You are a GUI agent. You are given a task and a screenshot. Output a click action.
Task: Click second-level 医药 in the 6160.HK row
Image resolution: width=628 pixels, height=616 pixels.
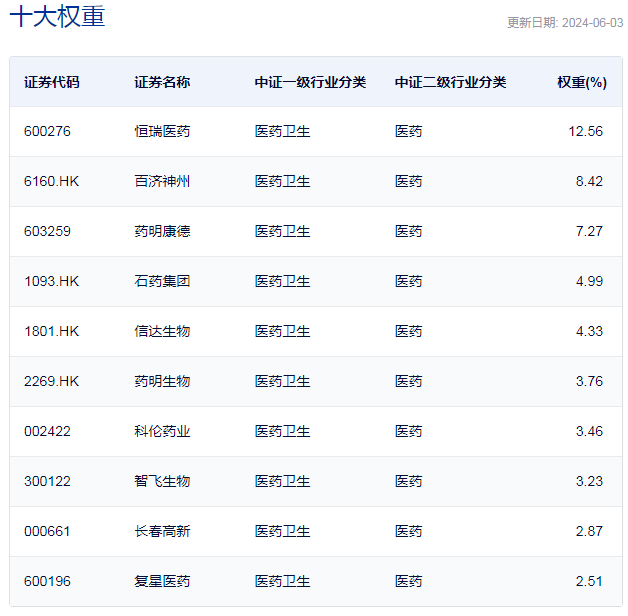point(409,181)
